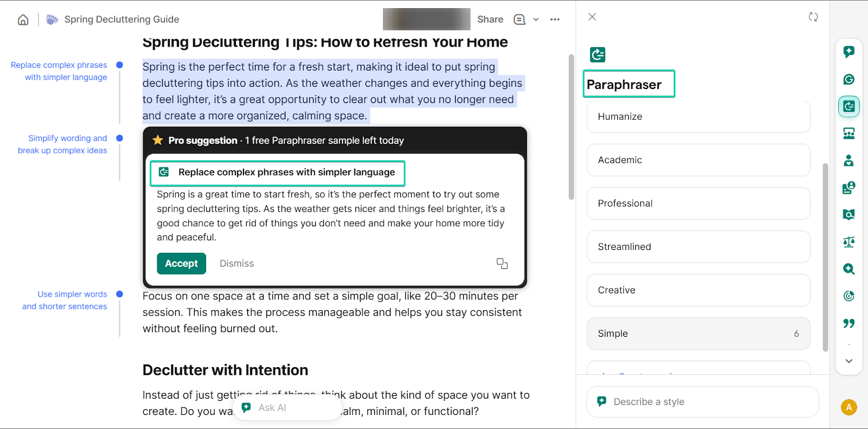Click the refresh icon in the Paraphraser panel
Viewport: 868px width, 429px height.
(x=813, y=17)
